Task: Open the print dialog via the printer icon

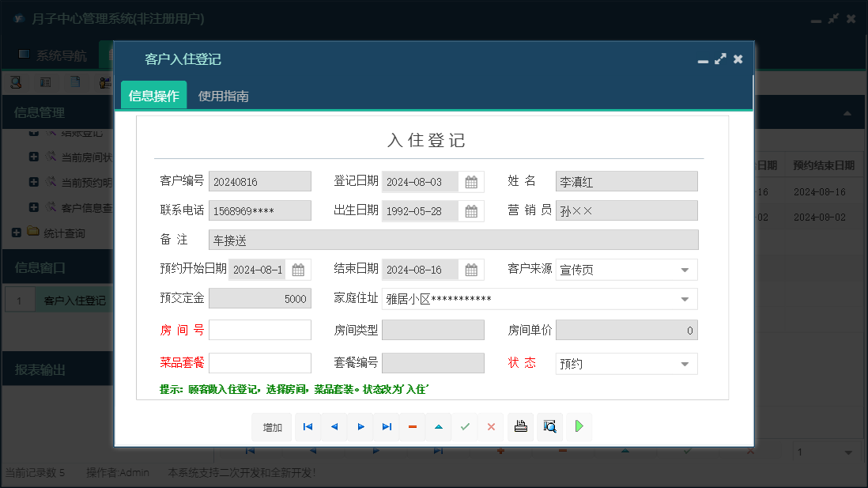Action: (x=520, y=427)
